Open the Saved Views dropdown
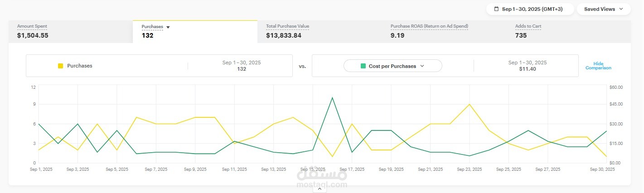 (x=604, y=9)
